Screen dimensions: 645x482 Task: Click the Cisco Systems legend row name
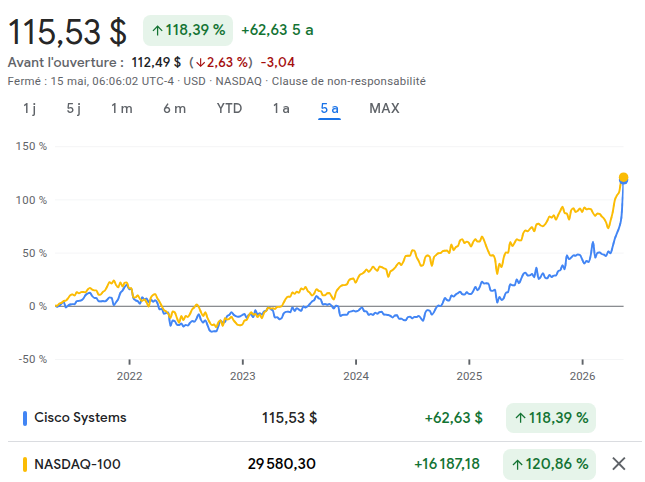coord(80,417)
